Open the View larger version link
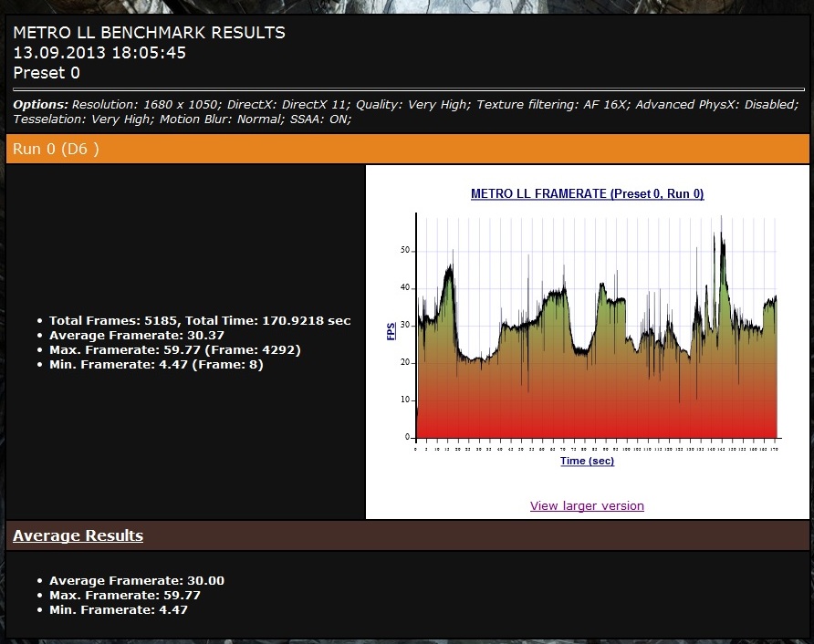Viewport: 814px width, 644px height. pyautogui.click(x=587, y=505)
